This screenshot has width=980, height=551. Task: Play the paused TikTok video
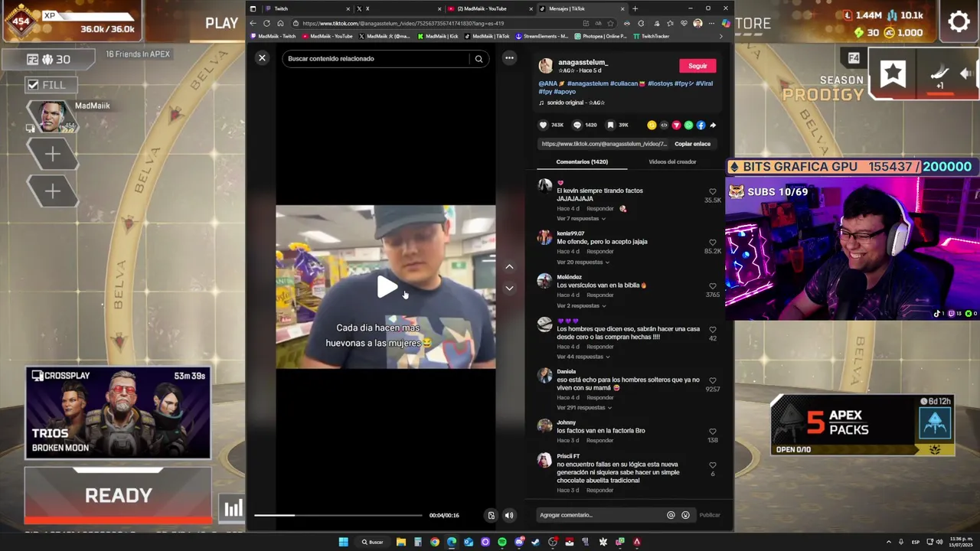[x=387, y=287]
